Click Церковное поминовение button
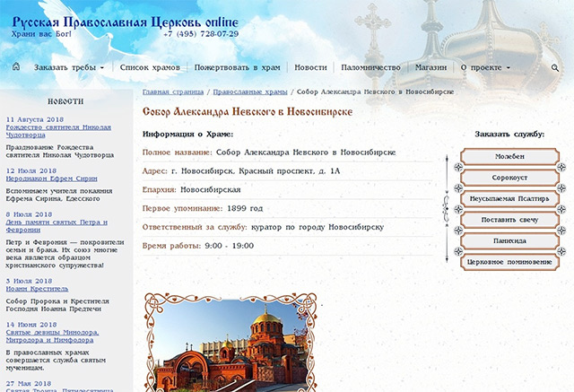 (x=509, y=263)
